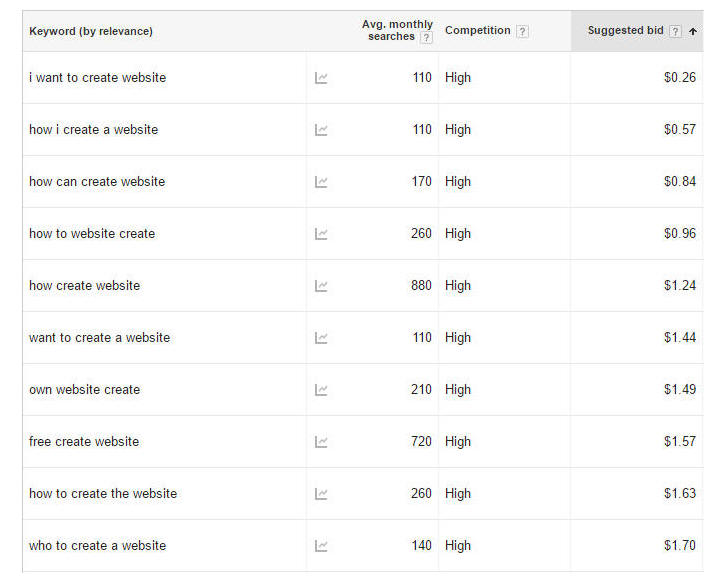Viewport: 723px width, 580px height.
Task: Open trend icon for 'want to create a website'
Action: coord(321,338)
